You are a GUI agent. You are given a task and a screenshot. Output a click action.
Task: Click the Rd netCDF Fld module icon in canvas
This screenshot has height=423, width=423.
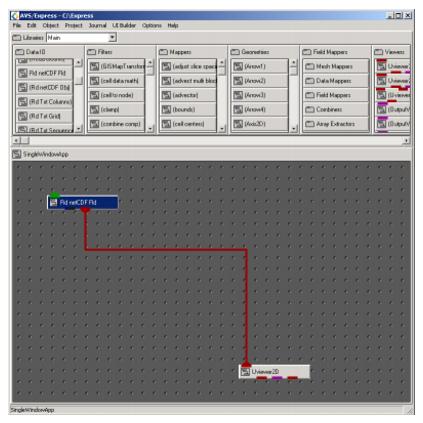53,203
